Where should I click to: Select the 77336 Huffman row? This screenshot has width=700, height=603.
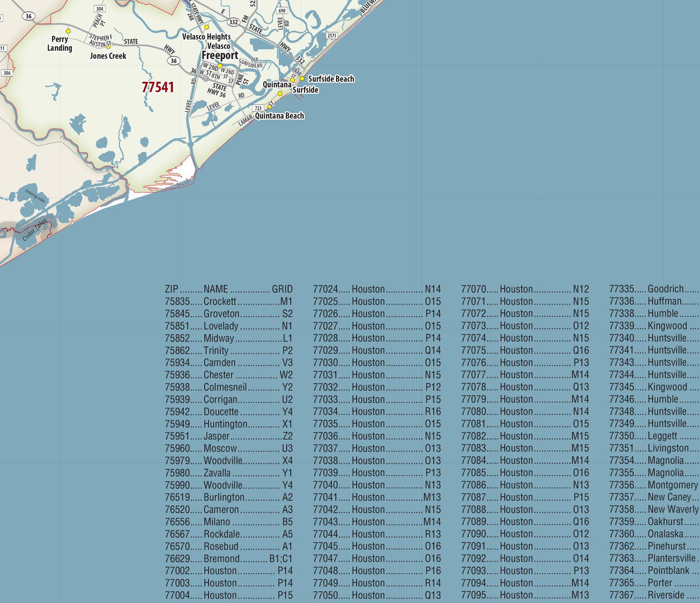(654, 301)
